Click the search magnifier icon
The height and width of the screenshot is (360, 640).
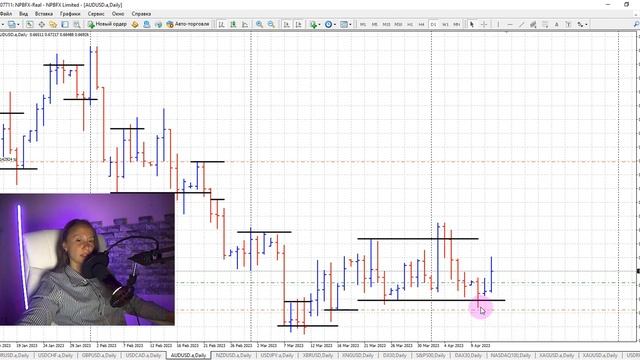[x=636, y=24]
